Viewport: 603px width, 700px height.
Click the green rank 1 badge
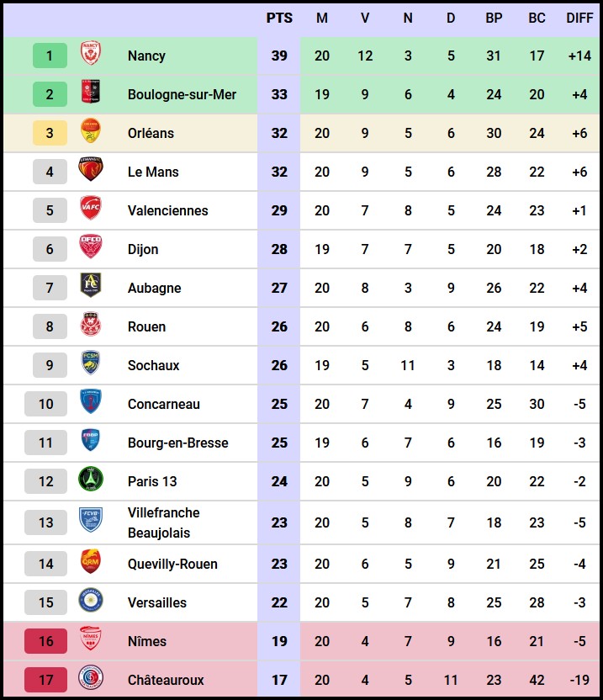point(50,56)
